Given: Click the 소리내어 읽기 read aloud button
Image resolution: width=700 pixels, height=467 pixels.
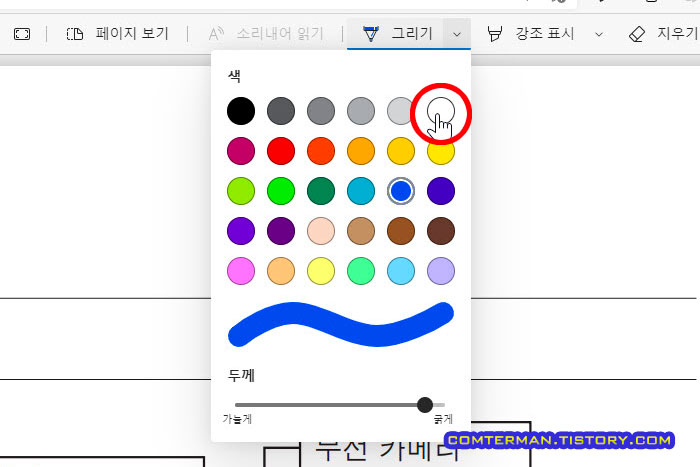Looking at the screenshot, I should tap(266, 33).
